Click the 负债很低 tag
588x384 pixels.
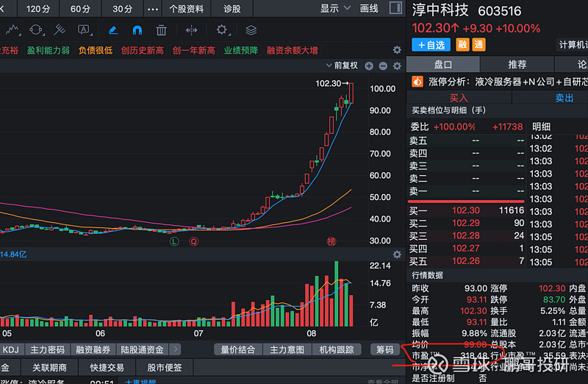pyautogui.click(x=96, y=50)
